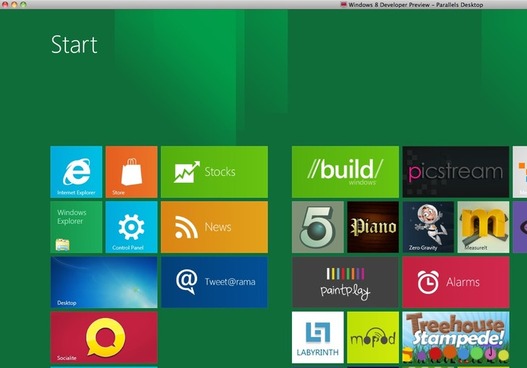Launch the News tile

click(x=214, y=227)
